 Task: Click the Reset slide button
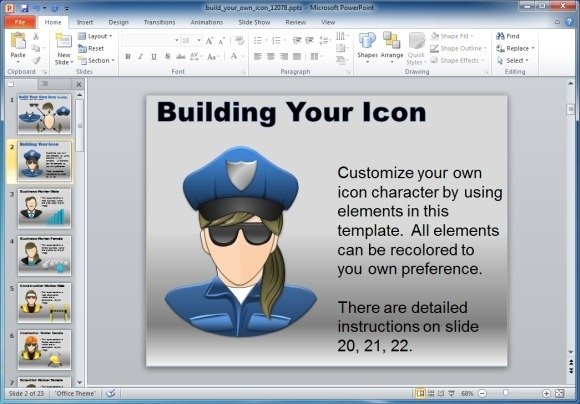(91, 48)
